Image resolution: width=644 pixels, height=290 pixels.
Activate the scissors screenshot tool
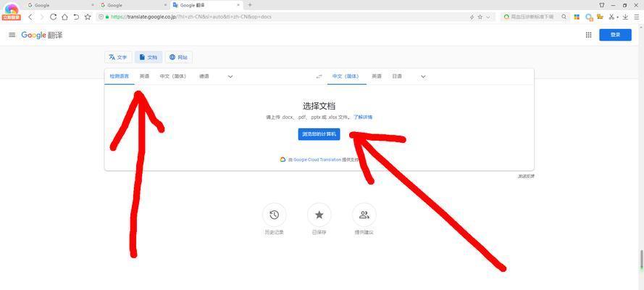click(611, 17)
